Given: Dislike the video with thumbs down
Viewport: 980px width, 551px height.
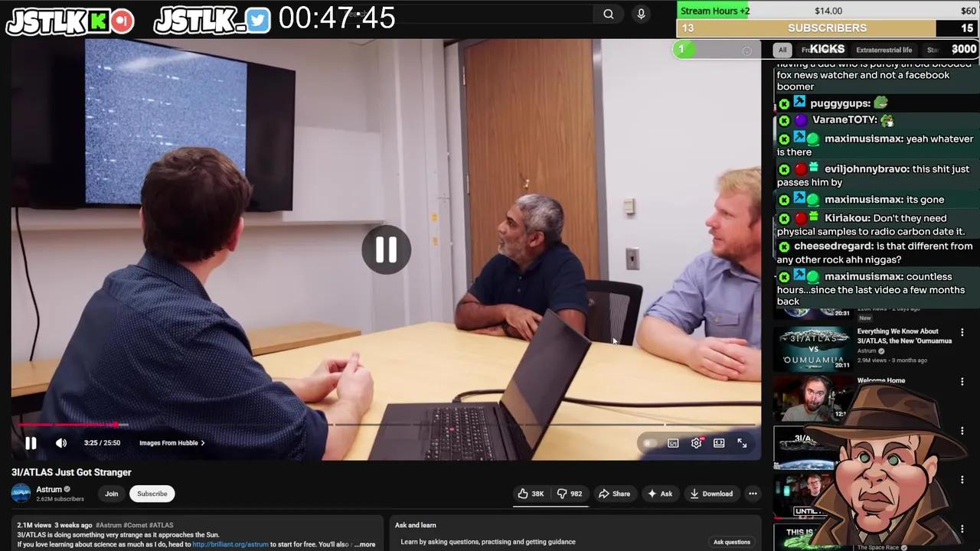Looking at the screenshot, I should click(x=570, y=494).
